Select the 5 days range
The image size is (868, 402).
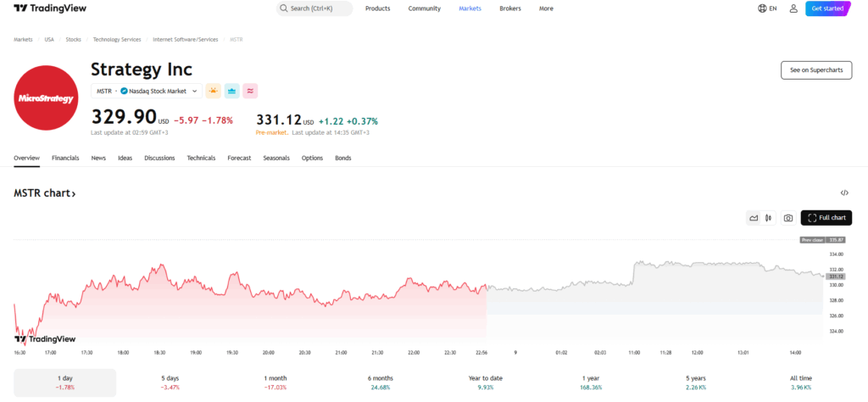click(x=170, y=382)
